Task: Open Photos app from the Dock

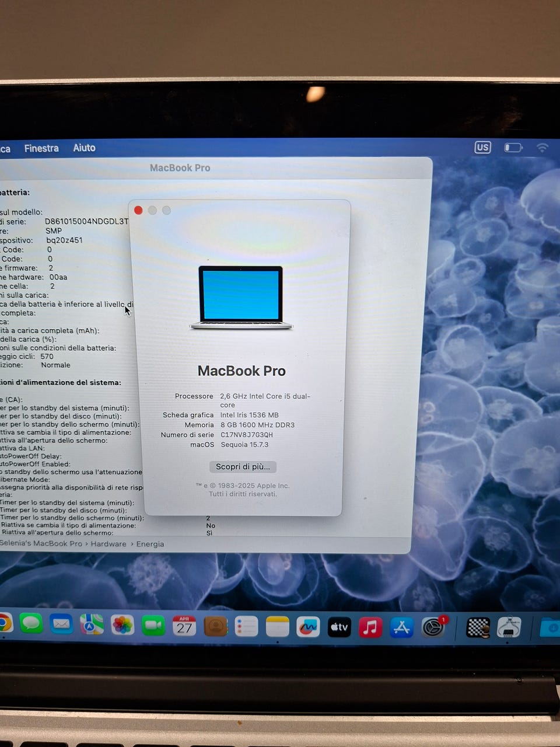Action: click(123, 625)
